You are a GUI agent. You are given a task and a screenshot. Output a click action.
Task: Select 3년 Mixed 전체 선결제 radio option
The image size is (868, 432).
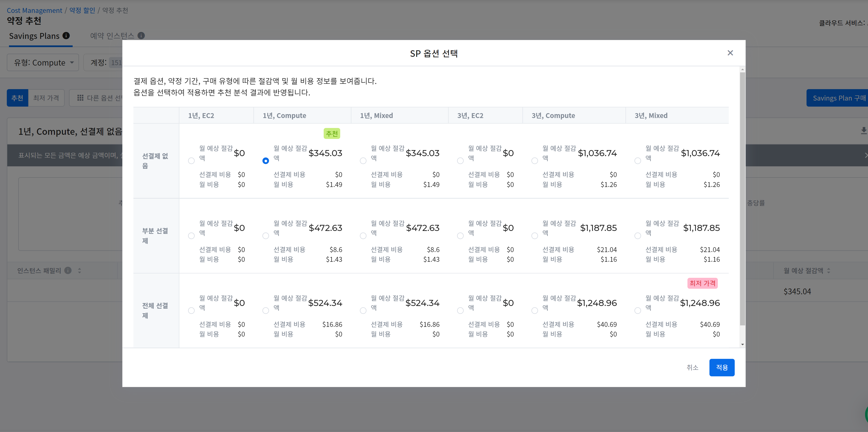point(638,310)
